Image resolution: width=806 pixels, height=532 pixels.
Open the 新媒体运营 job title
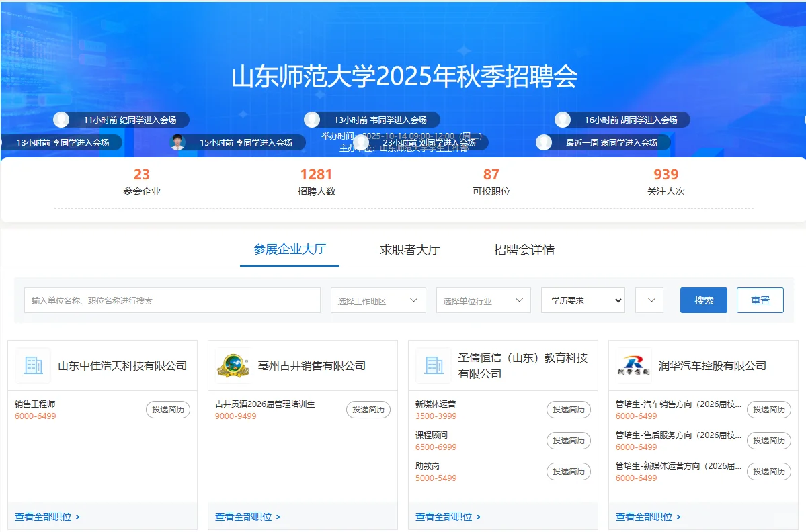point(436,404)
